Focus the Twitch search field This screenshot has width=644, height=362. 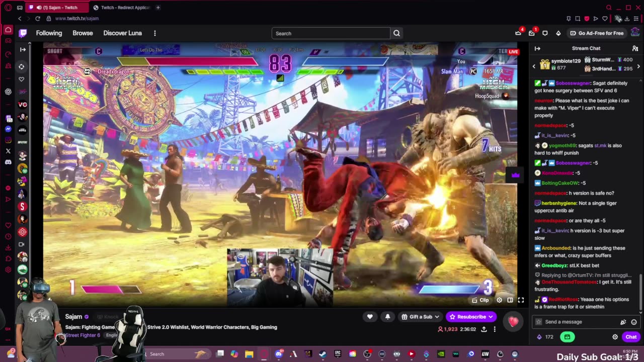(331, 33)
